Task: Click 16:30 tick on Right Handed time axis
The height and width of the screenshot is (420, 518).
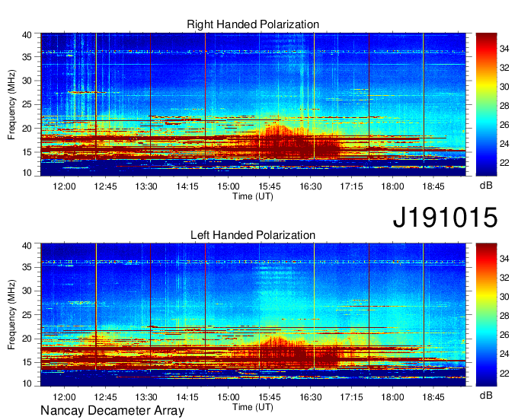Action: point(311,186)
